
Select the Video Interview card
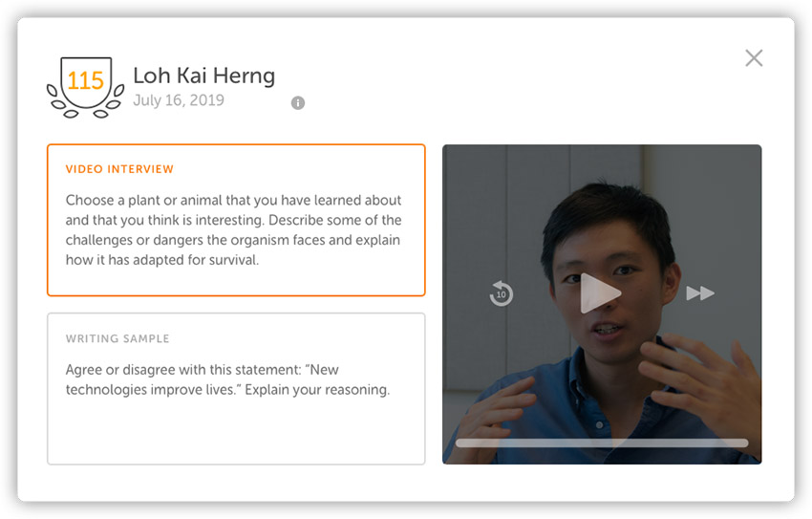pyautogui.click(x=236, y=220)
